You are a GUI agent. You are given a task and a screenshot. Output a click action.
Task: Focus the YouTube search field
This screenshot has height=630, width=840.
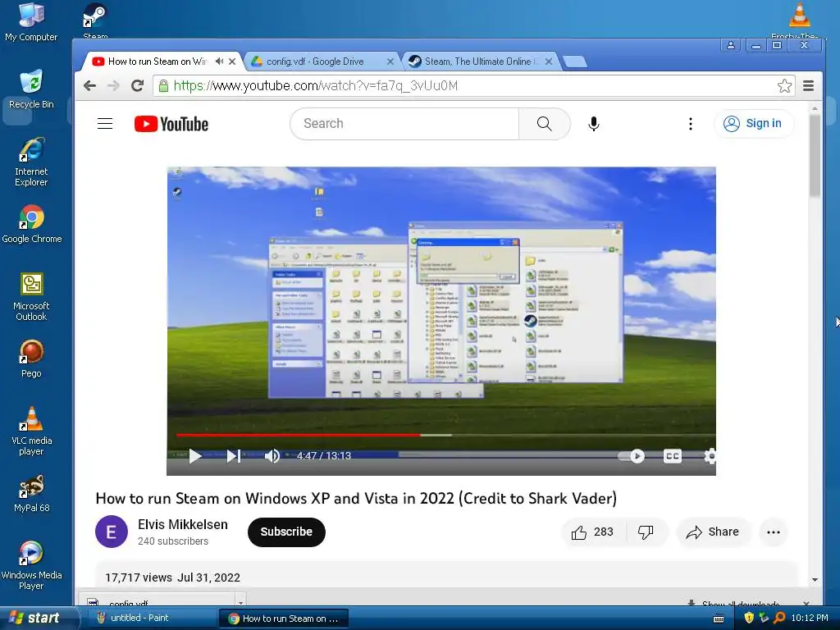(x=404, y=124)
